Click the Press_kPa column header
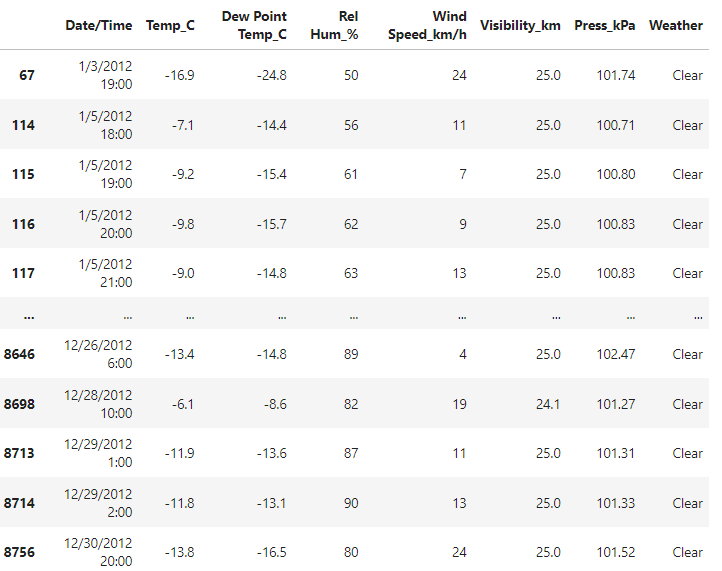The image size is (722, 571). [604, 25]
